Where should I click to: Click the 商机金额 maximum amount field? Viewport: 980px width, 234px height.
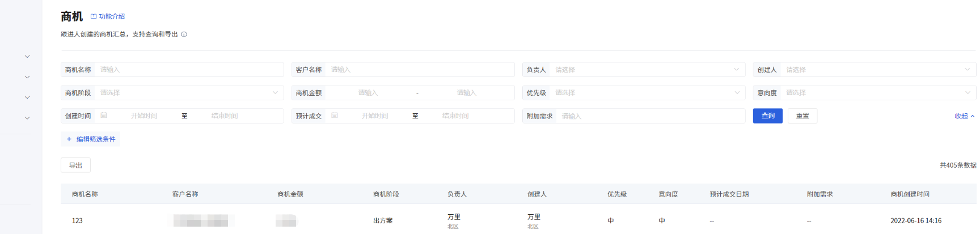pos(467,93)
